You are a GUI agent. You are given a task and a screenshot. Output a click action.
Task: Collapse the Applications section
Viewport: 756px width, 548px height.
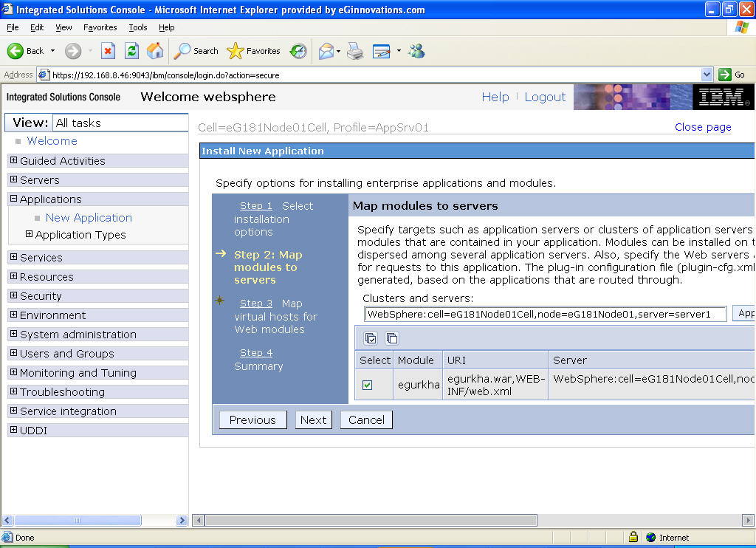coord(13,199)
